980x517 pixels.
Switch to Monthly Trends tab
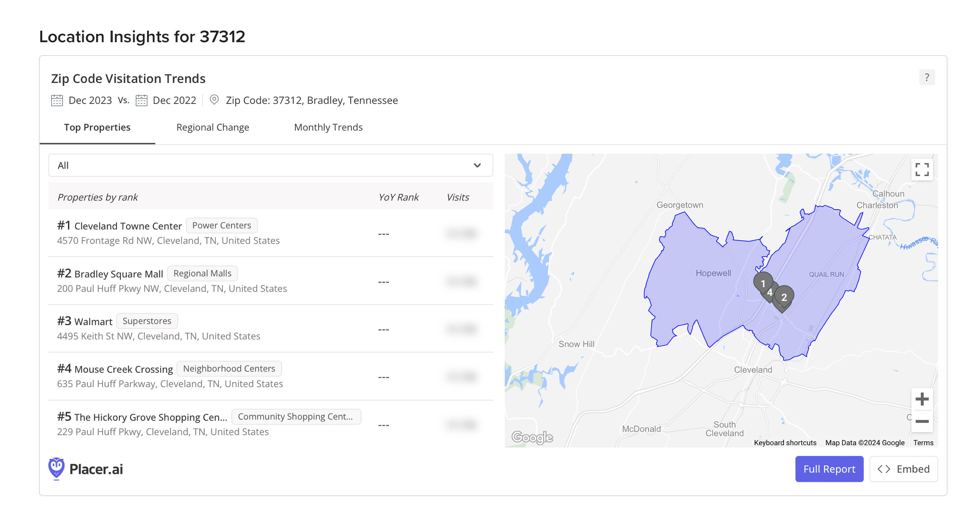coord(328,127)
